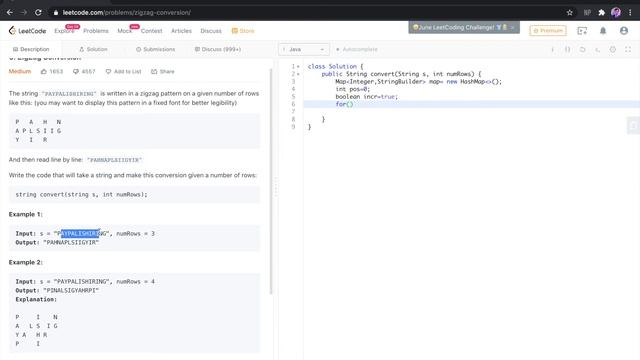Click the panel divider handle
Image resolution: width=640 pixels, height=360 pixels.
(276, 188)
